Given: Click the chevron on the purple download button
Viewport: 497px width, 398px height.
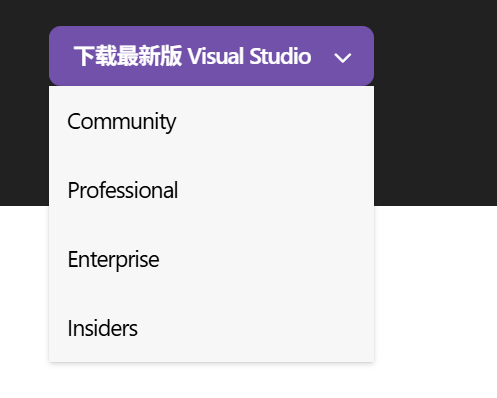Looking at the screenshot, I should click(x=342, y=58).
